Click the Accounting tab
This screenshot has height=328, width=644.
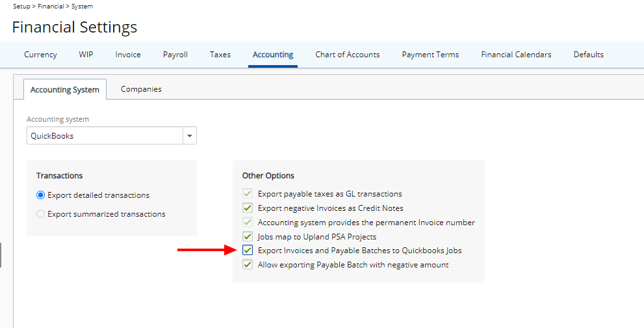coord(273,55)
